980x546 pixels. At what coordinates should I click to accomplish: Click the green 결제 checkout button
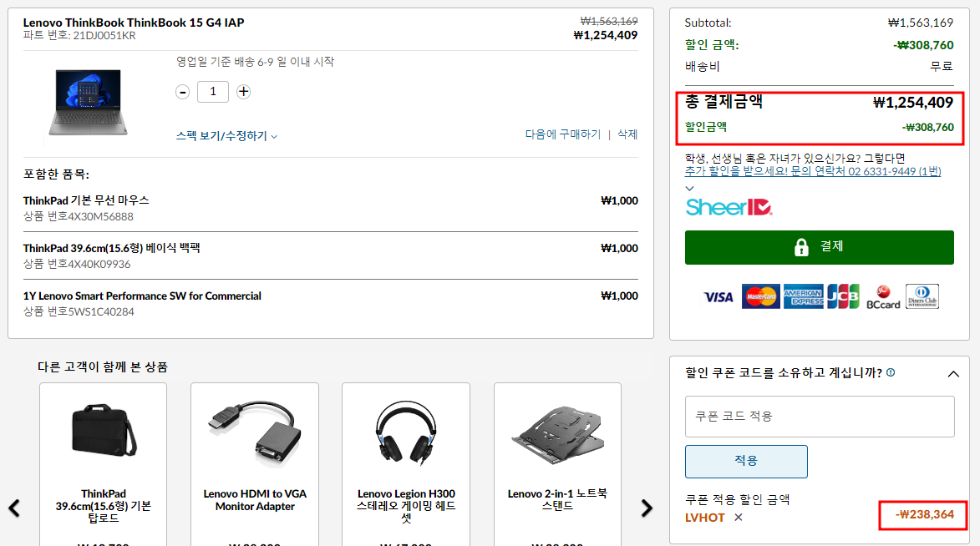820,247
